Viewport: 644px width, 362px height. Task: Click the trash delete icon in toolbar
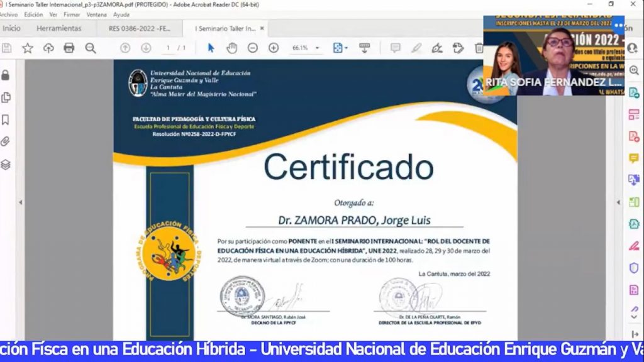tap(479, 48)
